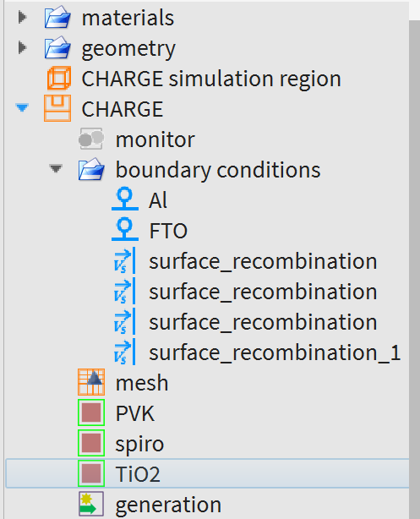420x519 pixels.
Task: Click the FTO electrical contact icon
Action: pos(125,229)
